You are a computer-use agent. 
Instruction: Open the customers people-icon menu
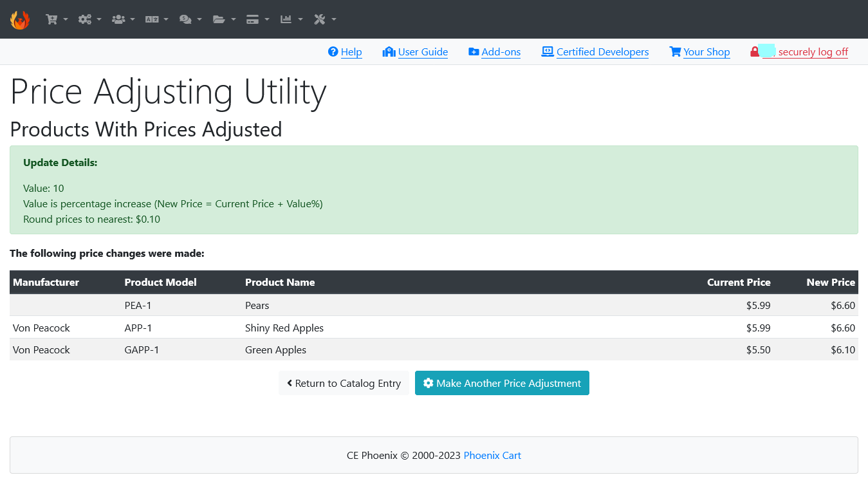(x=124, y=19)
